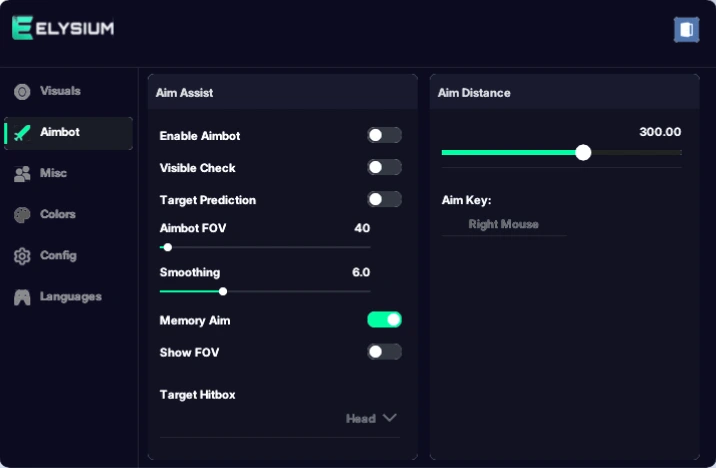Click the ELYSIUM title text
Screen dimensions: 716x468
(75, 28)
